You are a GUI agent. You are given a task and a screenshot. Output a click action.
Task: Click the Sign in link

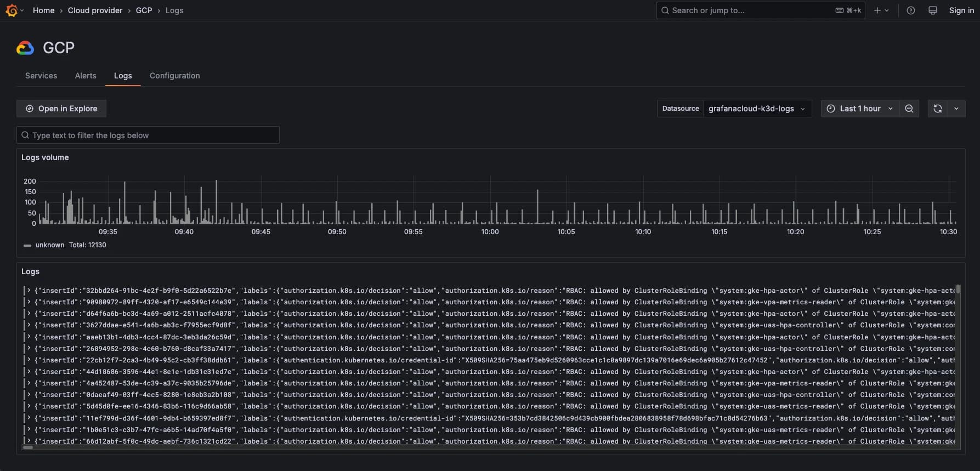(x=961, y=10)
